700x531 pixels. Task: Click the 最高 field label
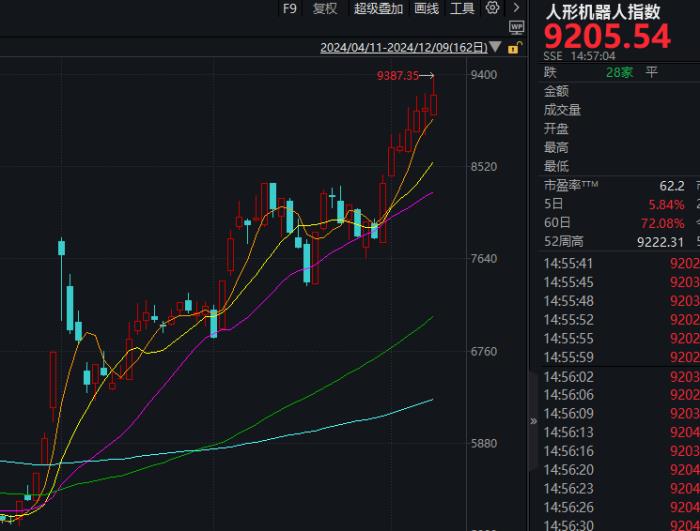pyautogui.click(x=556, y=147)
